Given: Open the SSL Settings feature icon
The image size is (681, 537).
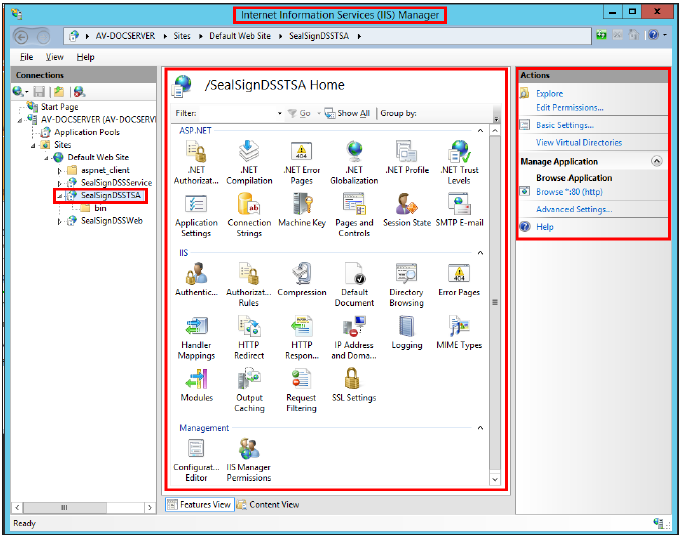Looking at the screenshot, I should pos(353,379).
